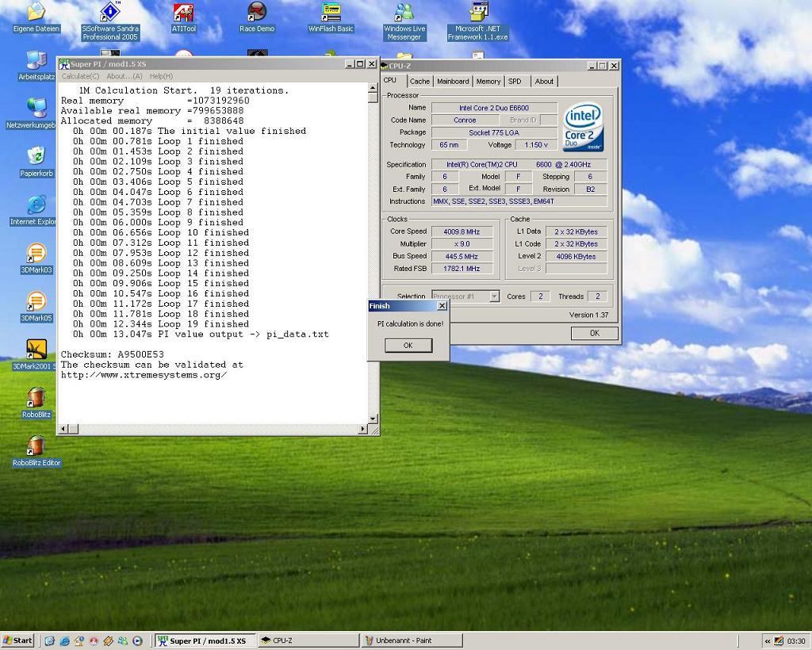Start the Race Demo desktop shortcut
Image resolution: width=812 pixels, height=650 pixels.
pyautogui.click(x=257, y=16)
